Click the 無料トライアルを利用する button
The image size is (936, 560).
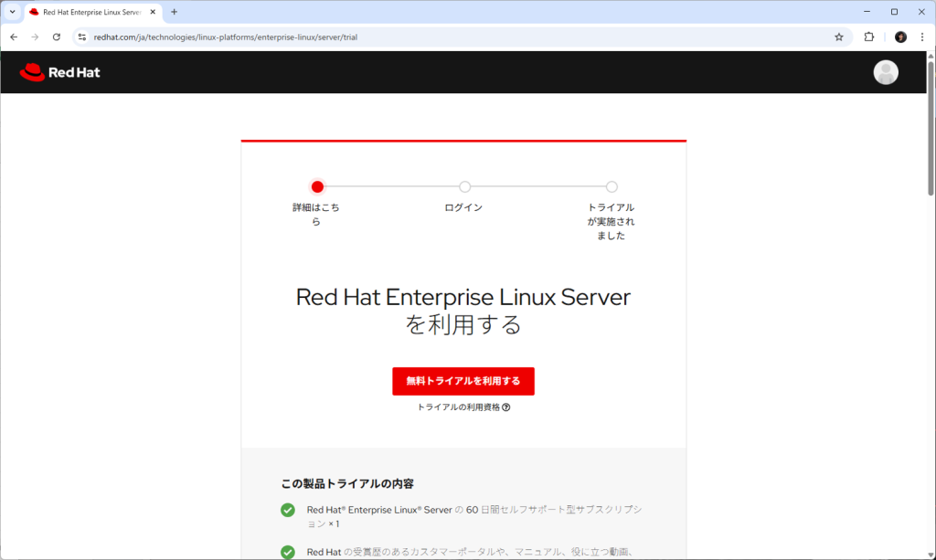coord(463,381)
